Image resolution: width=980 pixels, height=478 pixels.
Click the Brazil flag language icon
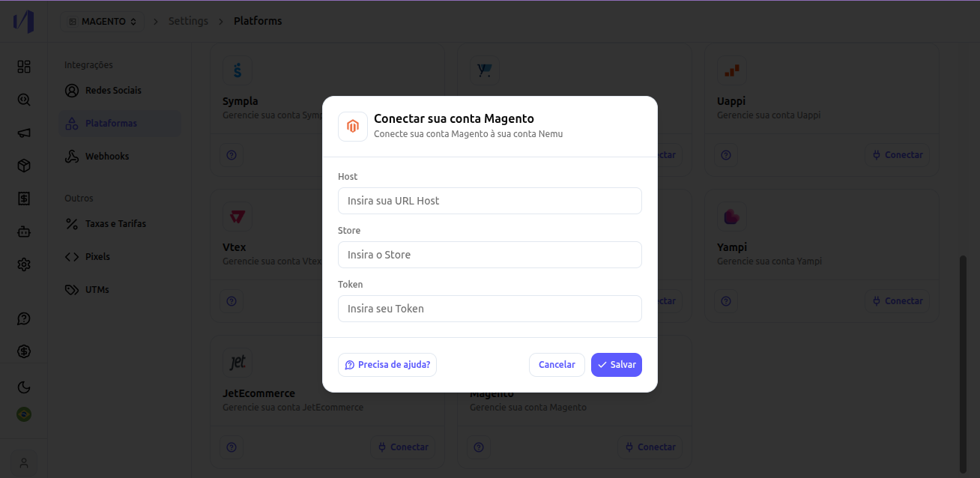tap(24, 414)
